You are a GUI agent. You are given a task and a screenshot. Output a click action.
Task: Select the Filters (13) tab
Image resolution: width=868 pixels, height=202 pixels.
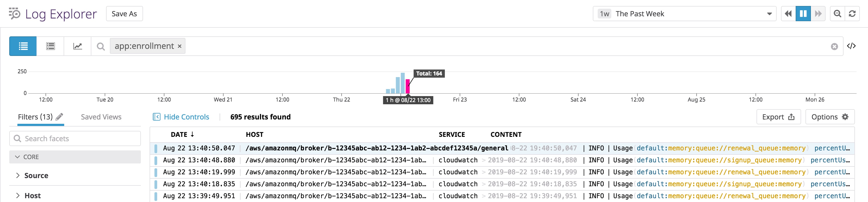[x=35, y=117]
